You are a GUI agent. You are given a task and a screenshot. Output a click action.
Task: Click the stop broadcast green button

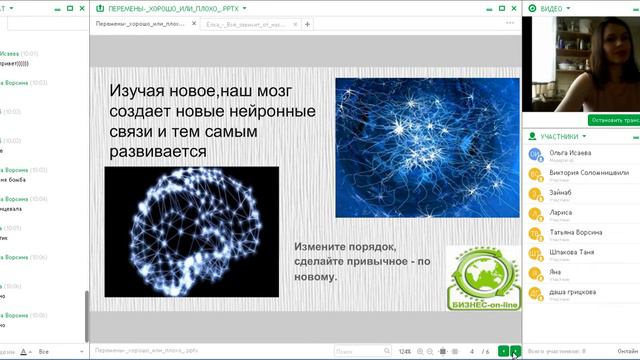(x=614, y=120)
